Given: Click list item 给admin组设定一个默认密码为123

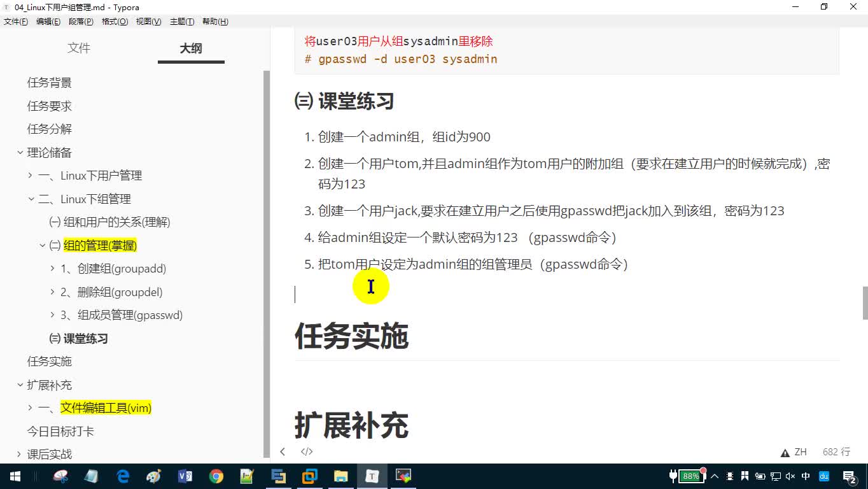Looking at the screenshot, I should click(x=467, y=237).
